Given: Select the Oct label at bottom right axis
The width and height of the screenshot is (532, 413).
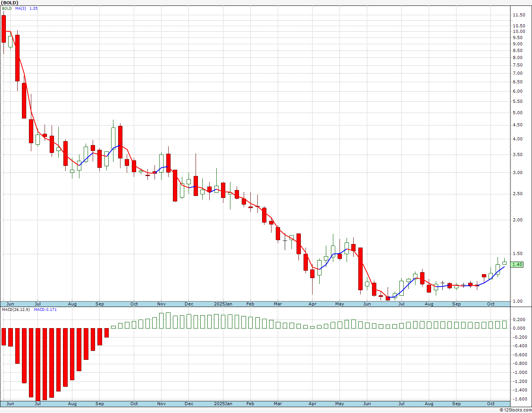Looking at the screenshot, I should pyautogui.click(x=491, y=404).
